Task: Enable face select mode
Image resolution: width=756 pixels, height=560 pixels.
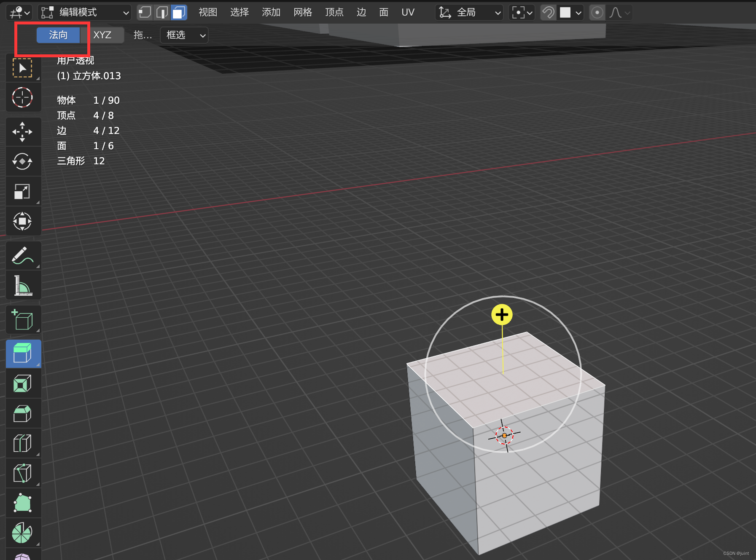Action: [x=179, y=13]
